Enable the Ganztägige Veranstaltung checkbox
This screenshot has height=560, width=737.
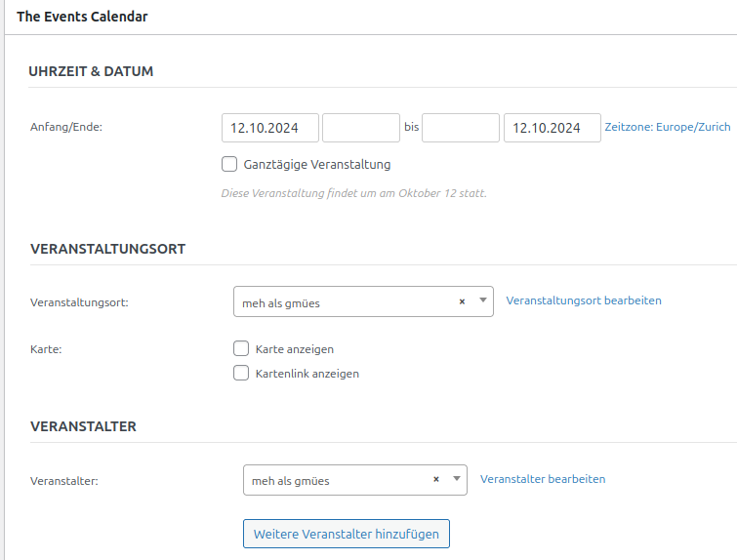tap(229, 164)
